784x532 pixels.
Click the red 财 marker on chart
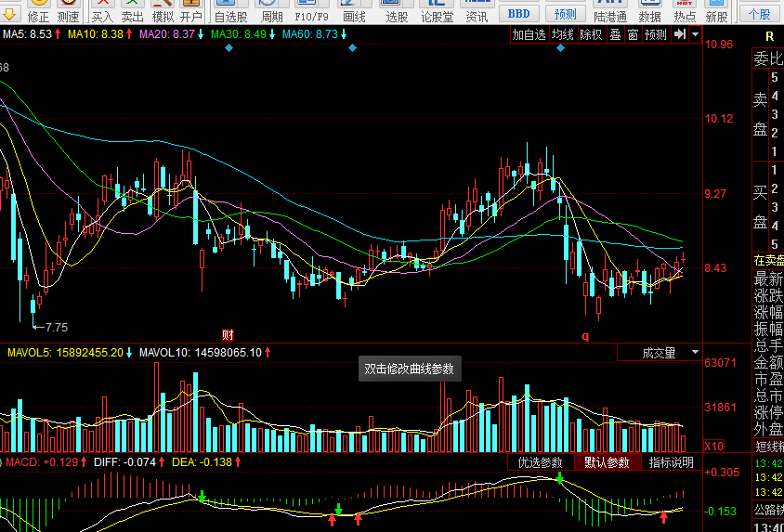point(227,333)
